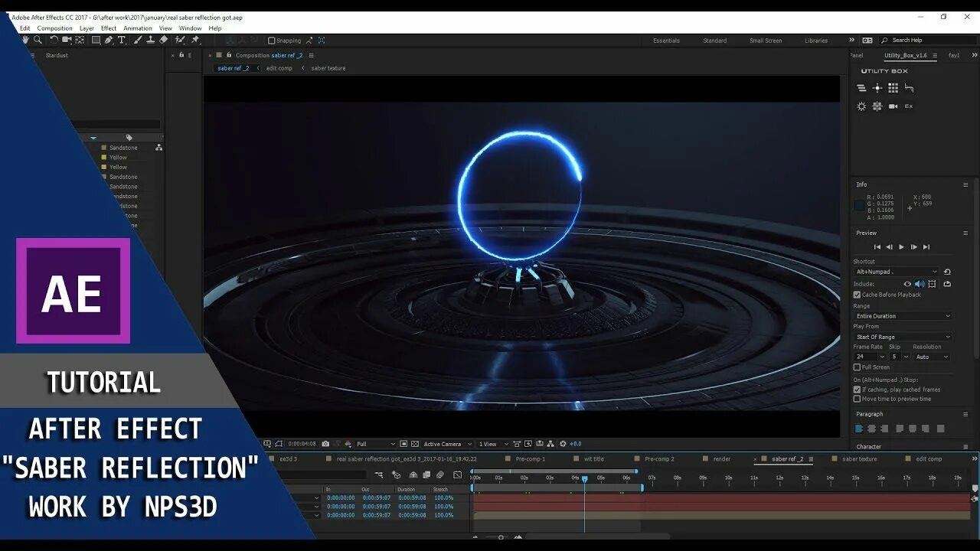Screen dimensions: 980x551
Task: Select the Pan Behind anchor point tool
Action: [80, 40]
